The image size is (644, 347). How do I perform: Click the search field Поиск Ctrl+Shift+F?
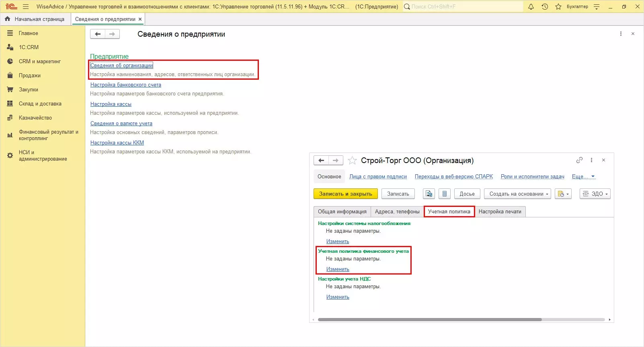[x=463, y=6]
